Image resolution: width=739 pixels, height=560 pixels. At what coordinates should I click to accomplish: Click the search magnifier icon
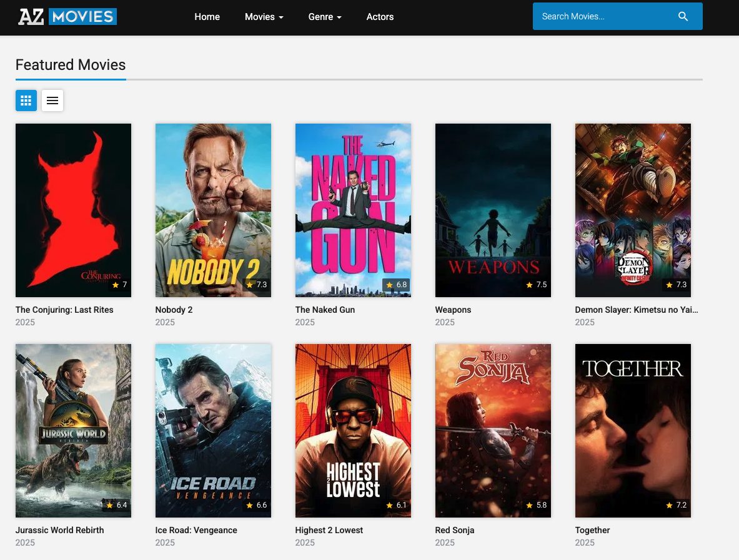(x=683, y=17)
